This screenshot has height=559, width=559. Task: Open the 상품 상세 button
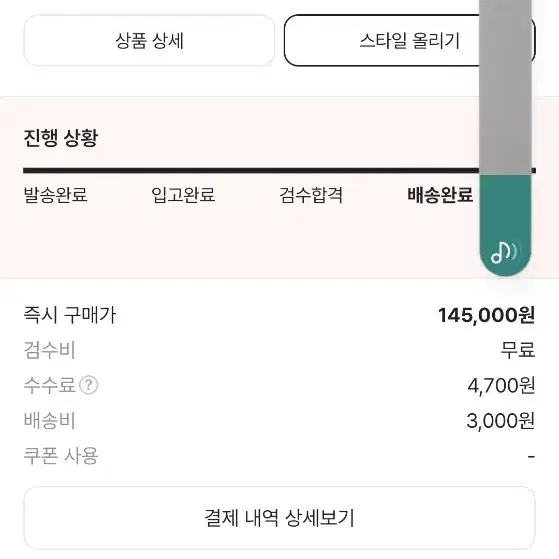coord(149,40)
